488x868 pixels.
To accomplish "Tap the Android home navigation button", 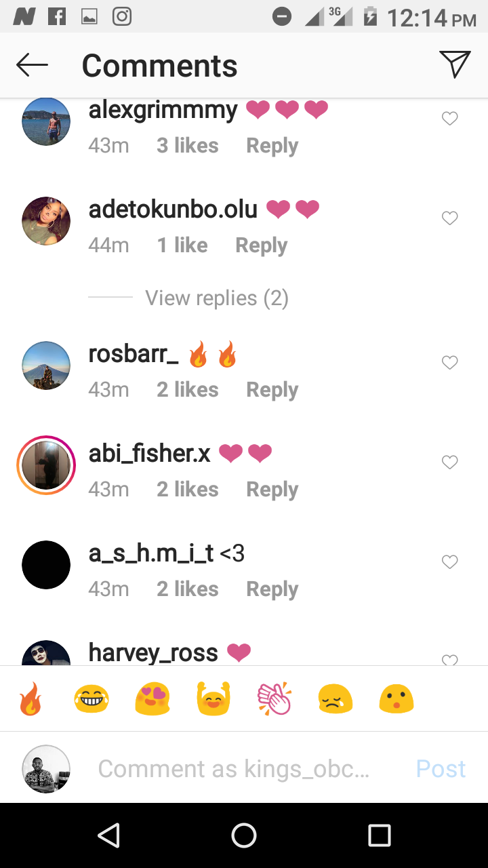I will click(244, 835).
